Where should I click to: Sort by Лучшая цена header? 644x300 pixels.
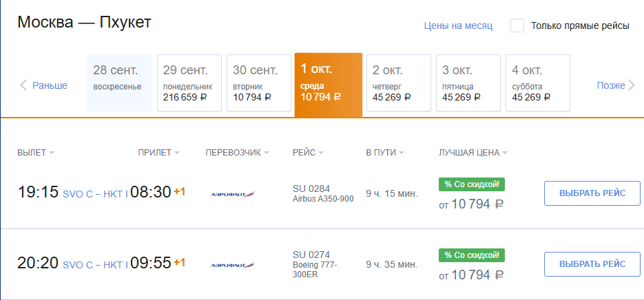tap(472, 153)
